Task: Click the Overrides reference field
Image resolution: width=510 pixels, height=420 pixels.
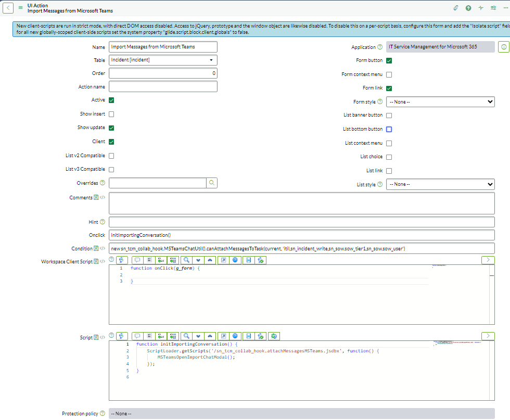Action: pos(157,183)
